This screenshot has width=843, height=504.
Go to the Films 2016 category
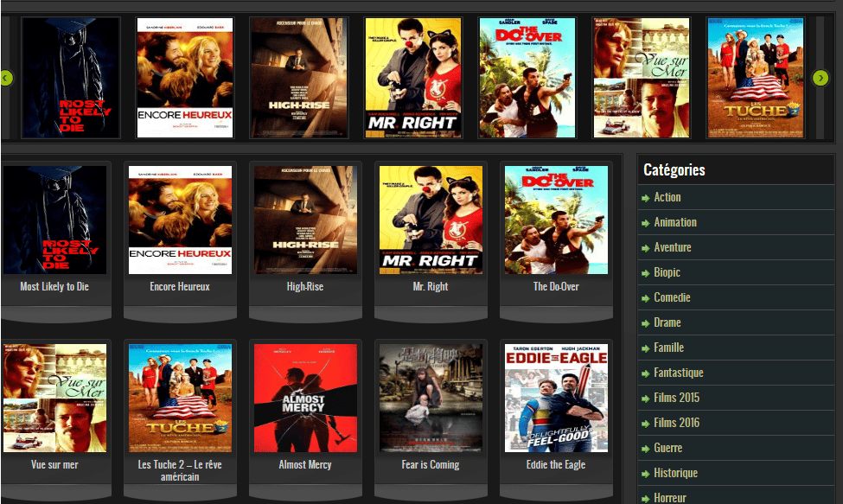(676, 423)
